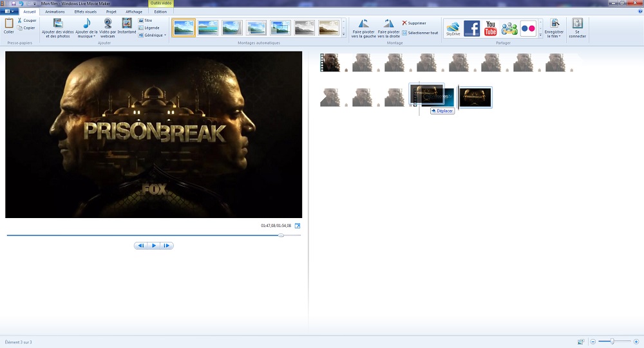Screen dimensions: 644x348
Task: Start Vidéo par webcam capture
Action: point(108,28)
